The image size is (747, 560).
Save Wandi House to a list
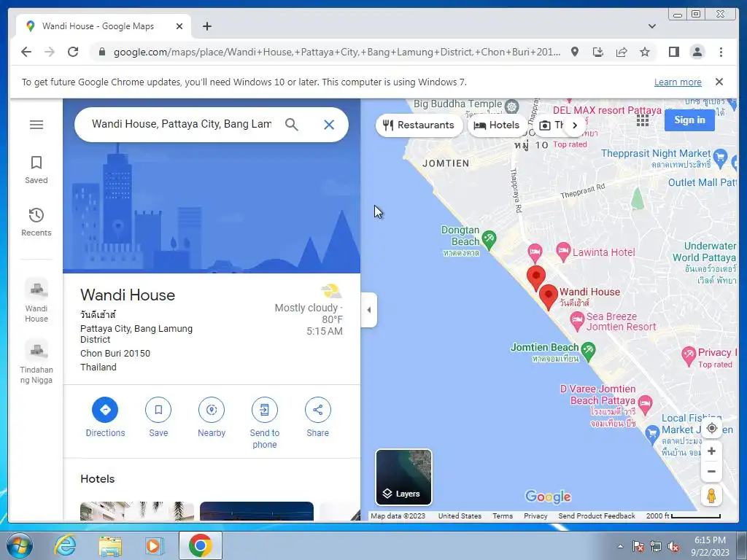pos(158,418)
